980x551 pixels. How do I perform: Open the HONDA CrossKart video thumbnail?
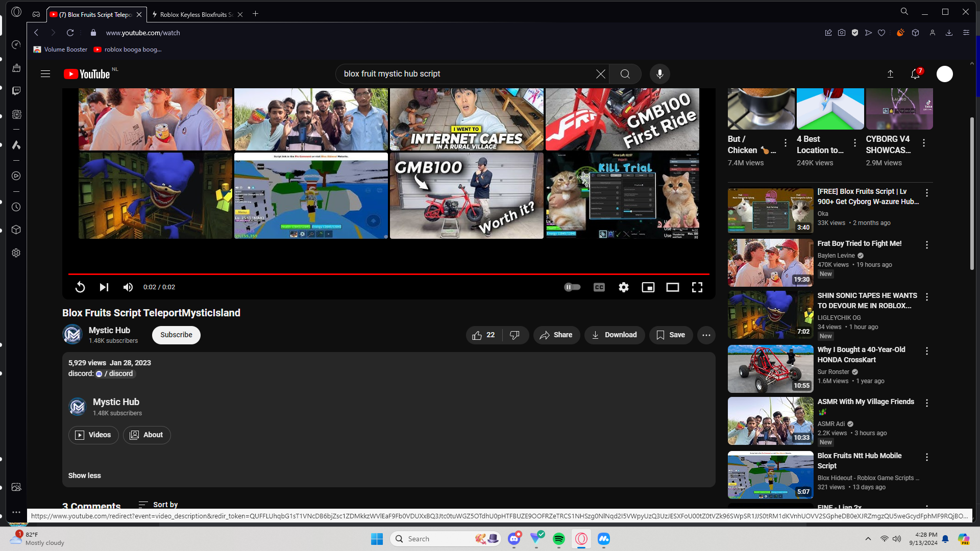pos(771,369)
